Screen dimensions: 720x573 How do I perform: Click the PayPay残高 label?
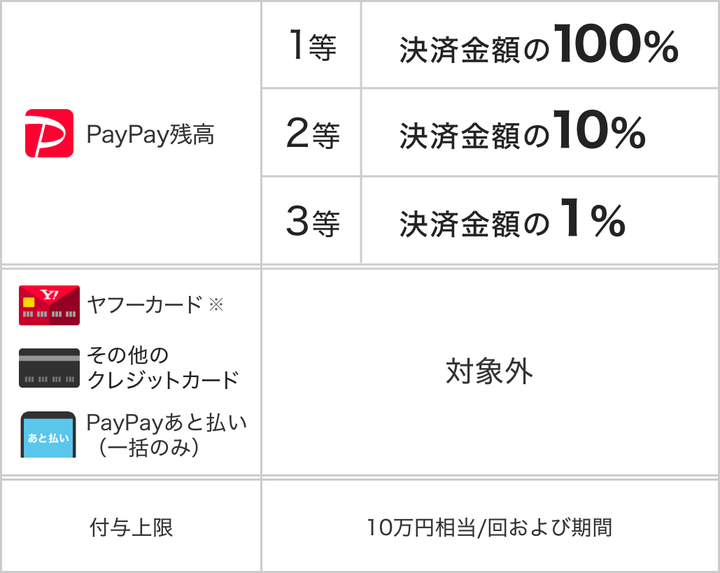tap(150, 134)
